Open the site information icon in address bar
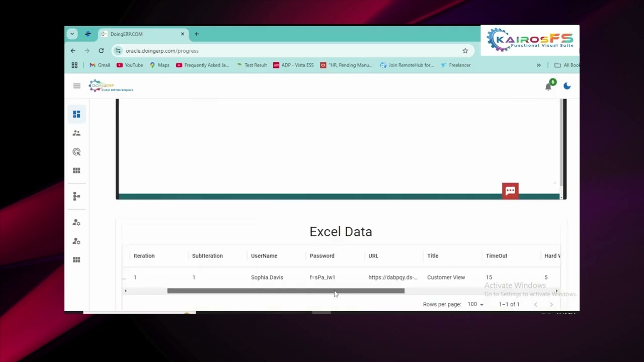Image resolution: width=644 pixels, height=362 pixels. [118, 51]
